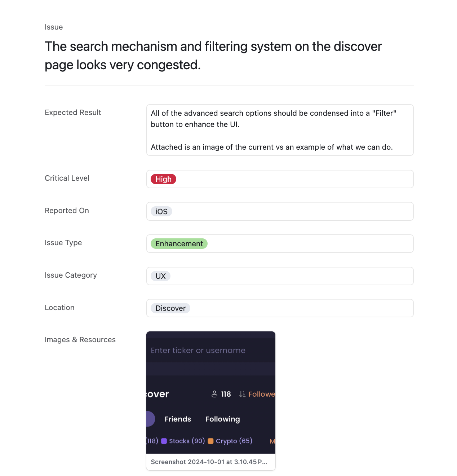The width and height of the screenshot is (457, 476).
Task: Open the Issue Type field box
Action: click(x=280, y=244)
